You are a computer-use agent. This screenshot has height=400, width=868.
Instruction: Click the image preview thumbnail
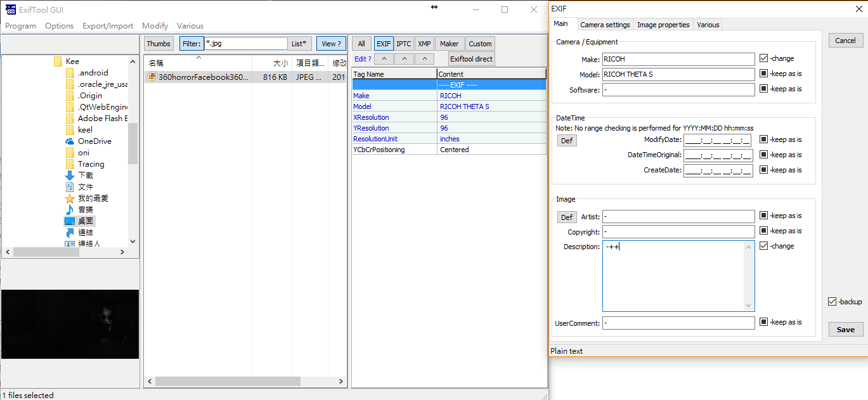coord(70,324)
